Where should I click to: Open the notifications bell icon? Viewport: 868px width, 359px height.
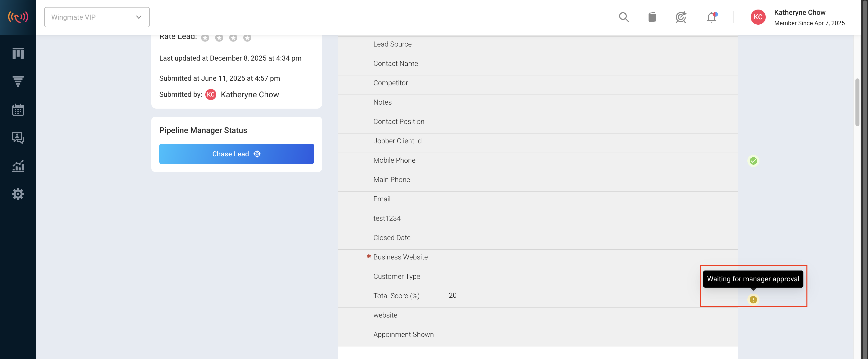tap(711, 17)
